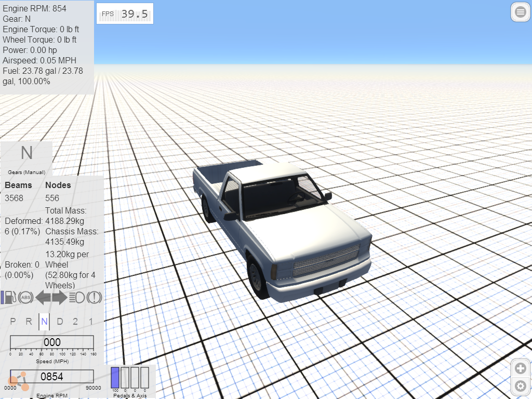Select highlighted gear N on shifter
This screenshot has height=399, width=532.
45,322
